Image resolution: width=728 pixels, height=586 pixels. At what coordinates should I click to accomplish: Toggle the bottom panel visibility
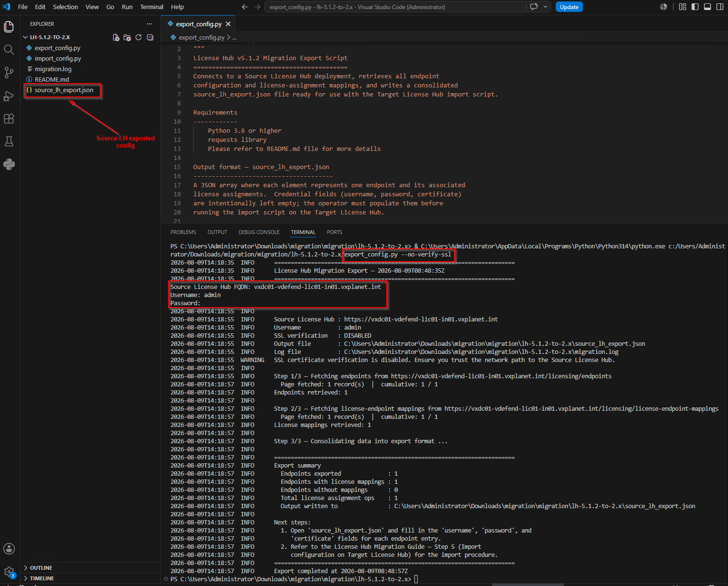pos(707,7)
